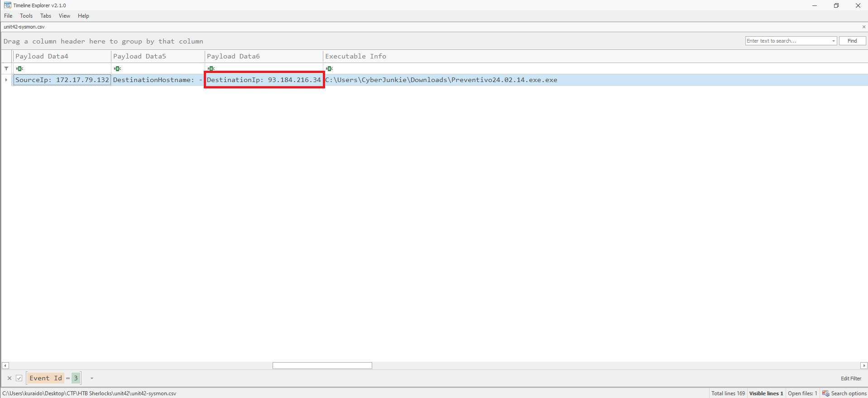Open the search text dropdown arrow
This screenshot has width=868, height=398.
point(833,41)
